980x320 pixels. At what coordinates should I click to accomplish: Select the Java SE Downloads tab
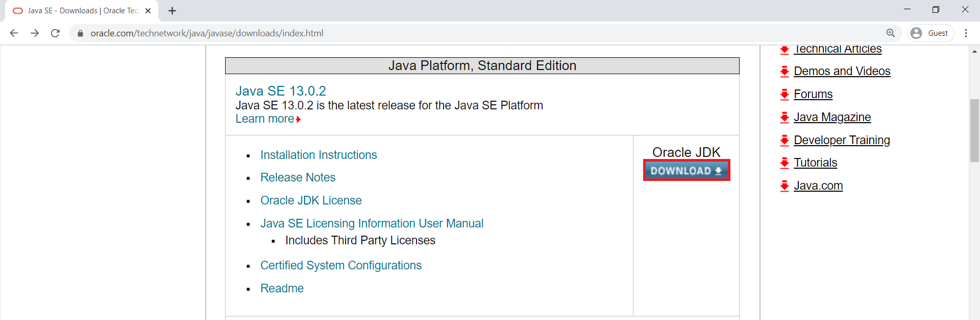tap(82, 11)
